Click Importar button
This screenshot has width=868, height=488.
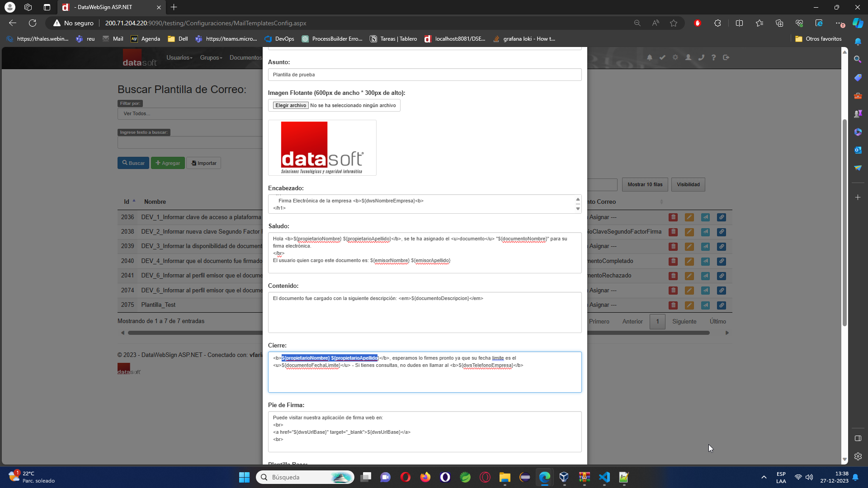(204, 163)
